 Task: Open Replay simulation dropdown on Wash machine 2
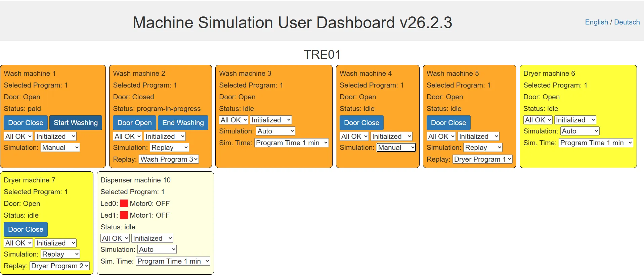tap(170, 148)
